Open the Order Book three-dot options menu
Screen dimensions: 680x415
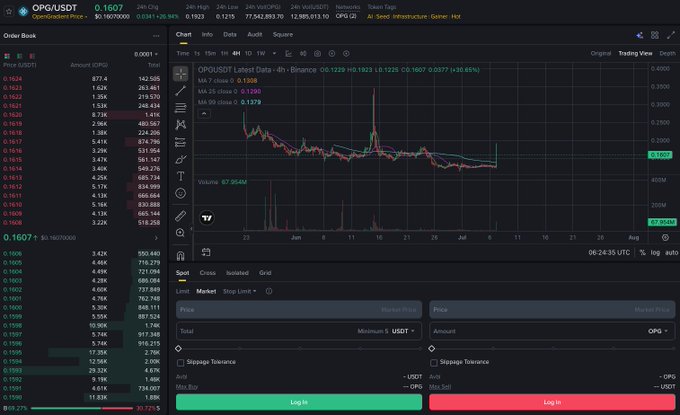click(156, 36)
